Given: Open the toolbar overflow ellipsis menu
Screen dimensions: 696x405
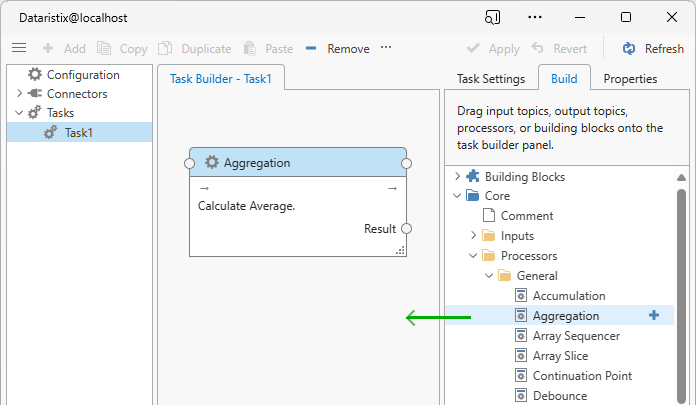Looking at the screenshot, I should 386,48.
